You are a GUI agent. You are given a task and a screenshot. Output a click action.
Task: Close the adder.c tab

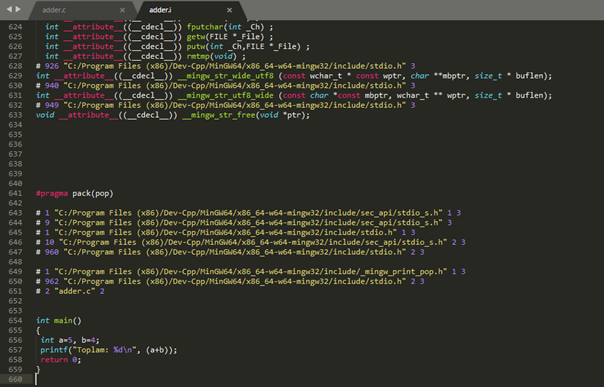pos(122,10)
